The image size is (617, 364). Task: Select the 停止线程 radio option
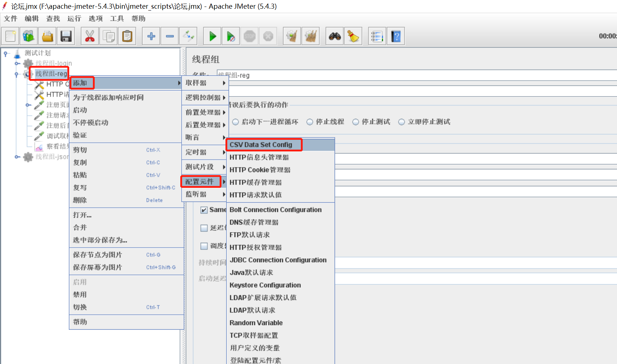[x=310, y=122]
